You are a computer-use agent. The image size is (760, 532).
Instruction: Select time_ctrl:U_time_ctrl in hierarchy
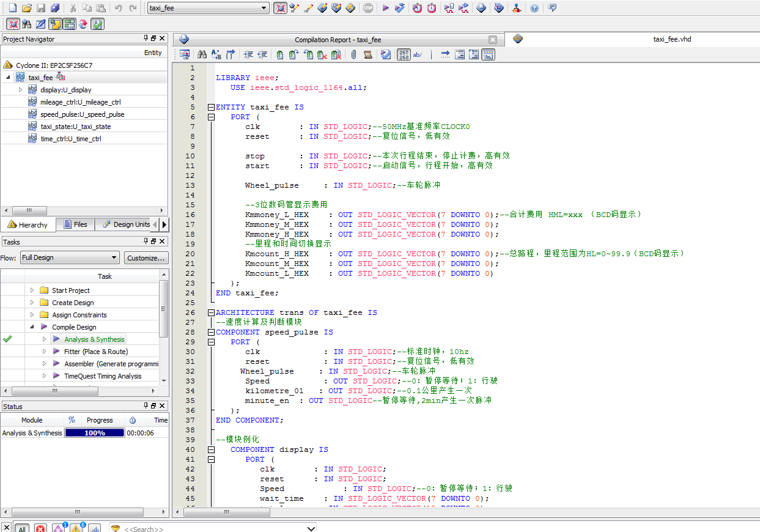pos(71,139)
